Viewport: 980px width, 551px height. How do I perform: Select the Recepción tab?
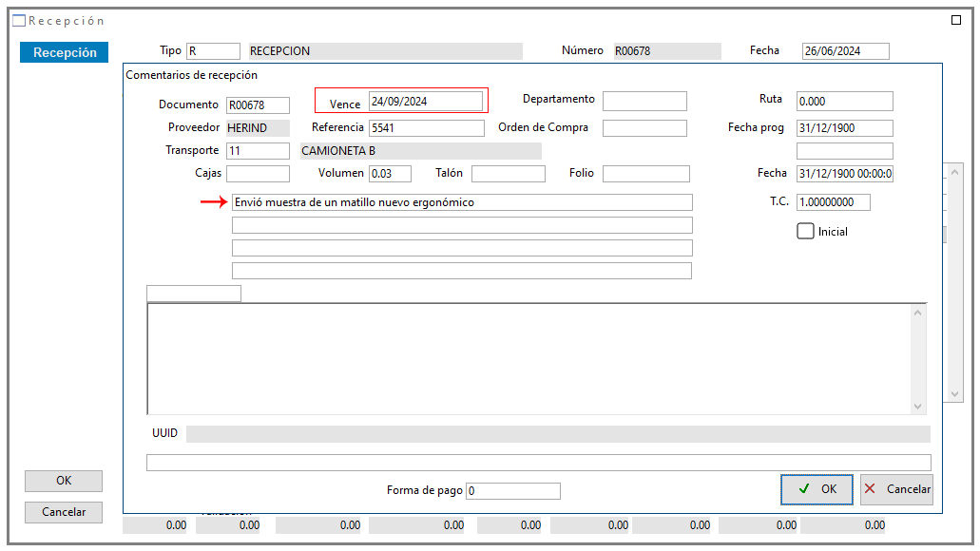click(65, 53)
